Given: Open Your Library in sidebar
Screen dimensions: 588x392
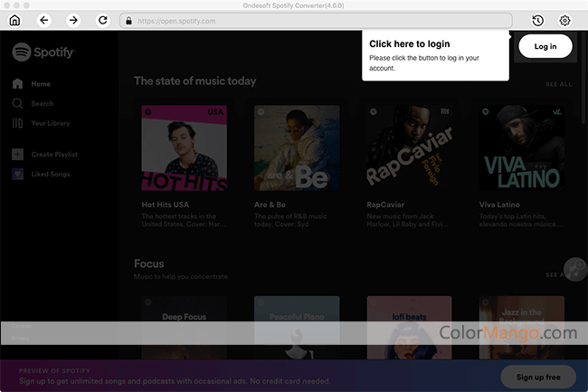Looking at the screenshot, I should [x=50, y=123].
